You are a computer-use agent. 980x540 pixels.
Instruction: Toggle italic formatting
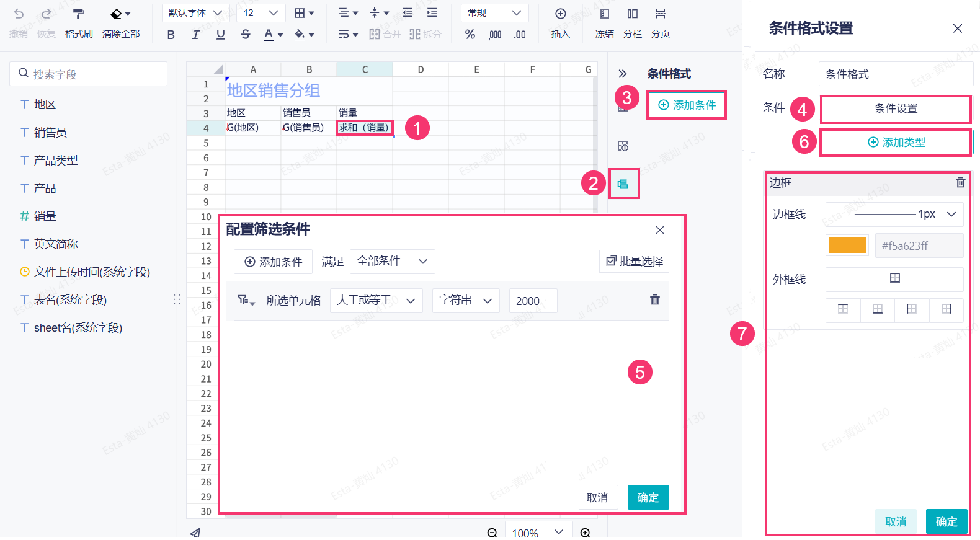tap(196, 35)
